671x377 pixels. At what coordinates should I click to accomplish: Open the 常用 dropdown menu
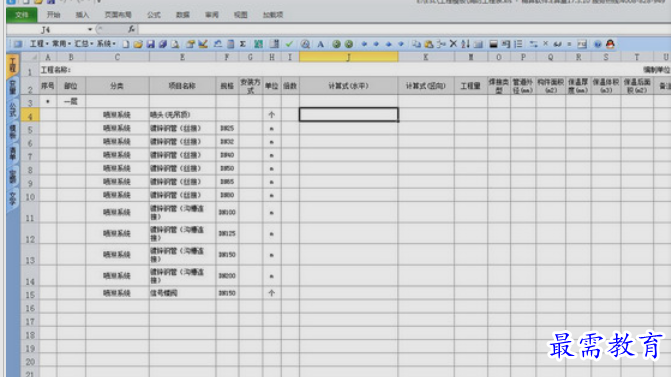62,44
